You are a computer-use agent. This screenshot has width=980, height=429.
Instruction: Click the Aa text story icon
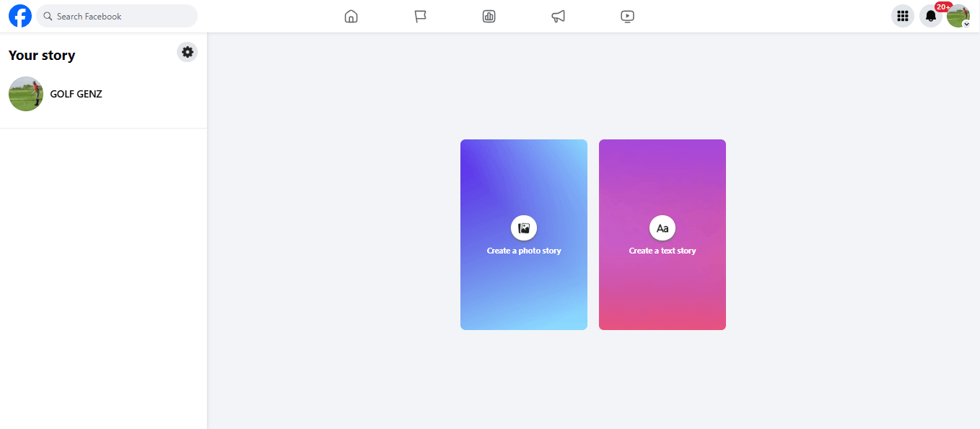662,227
